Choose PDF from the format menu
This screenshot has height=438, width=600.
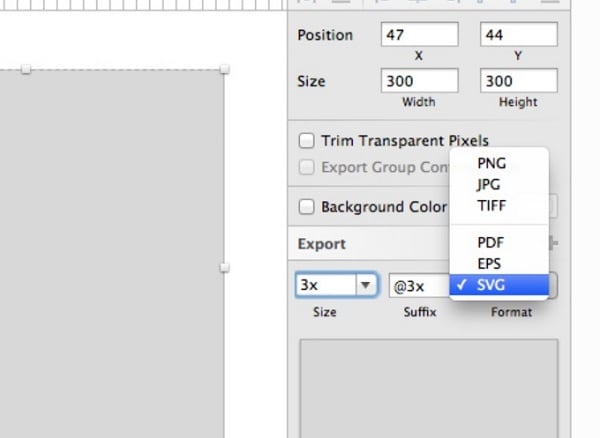point(490,243)
